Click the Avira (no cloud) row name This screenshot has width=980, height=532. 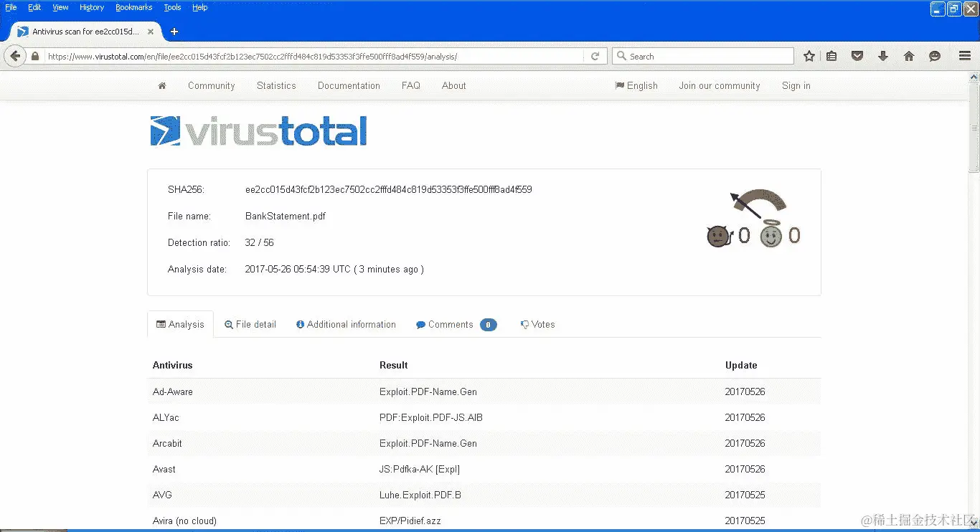pos(184,521)
